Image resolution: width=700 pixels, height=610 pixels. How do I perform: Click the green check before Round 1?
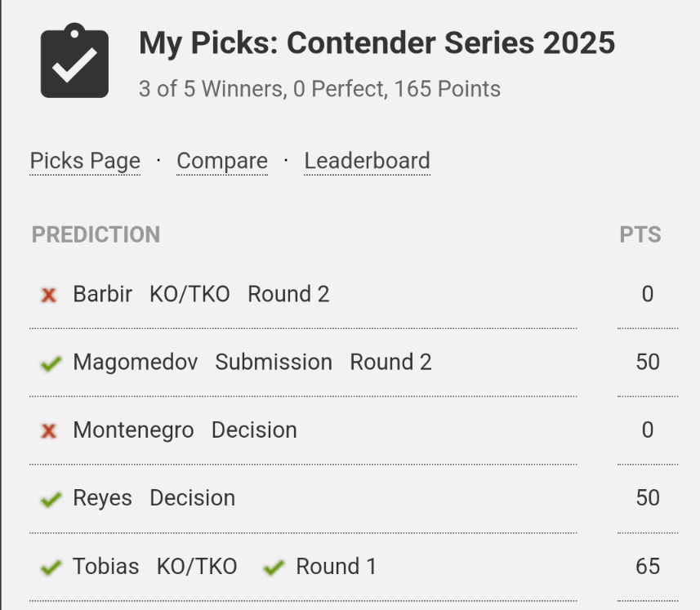(x=274, y=567)
